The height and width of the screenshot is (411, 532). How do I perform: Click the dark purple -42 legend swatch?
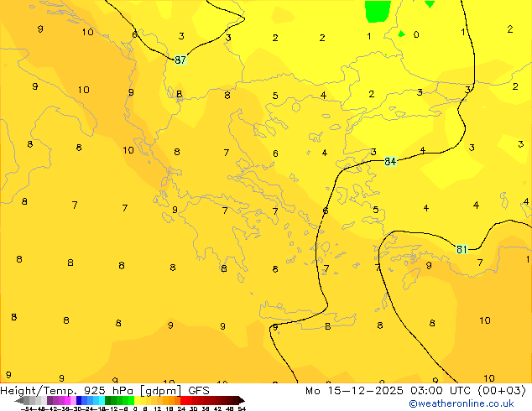coord(50,400)
